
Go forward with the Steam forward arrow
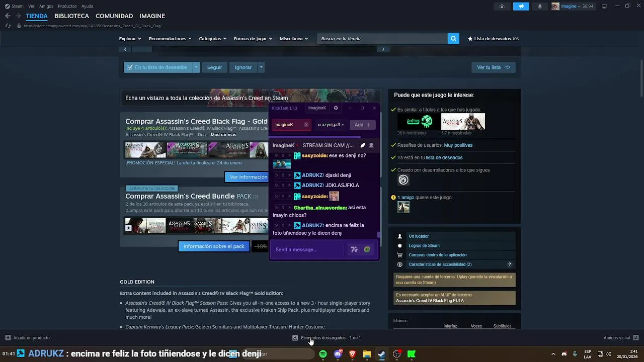tap(18, 16)
